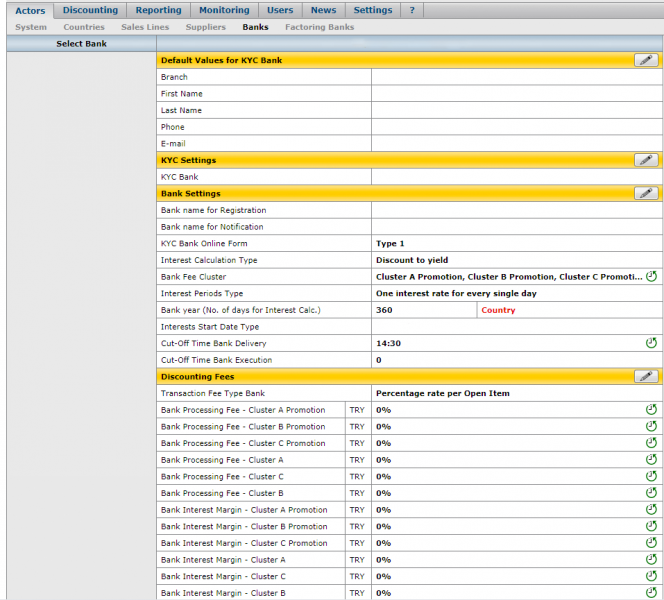Click the 'Interests Start Date Type' label
The height and width of the screenshot is (600, 664).
(x=210, y=327)
